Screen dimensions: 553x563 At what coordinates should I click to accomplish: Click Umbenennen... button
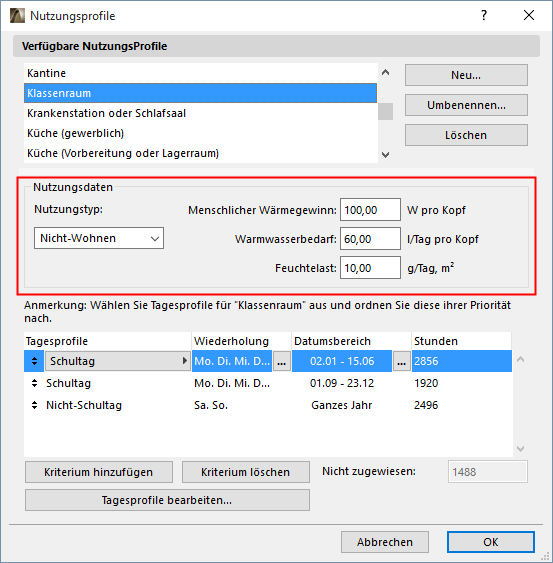(x=466, y=105)
